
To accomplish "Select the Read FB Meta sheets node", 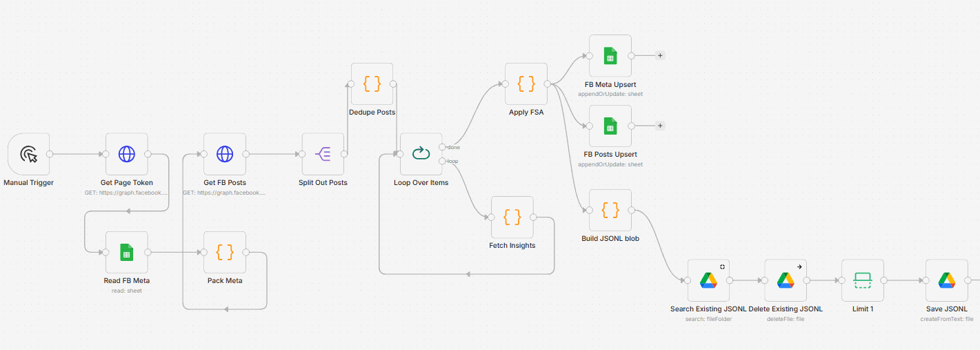I will click(127, 252).
